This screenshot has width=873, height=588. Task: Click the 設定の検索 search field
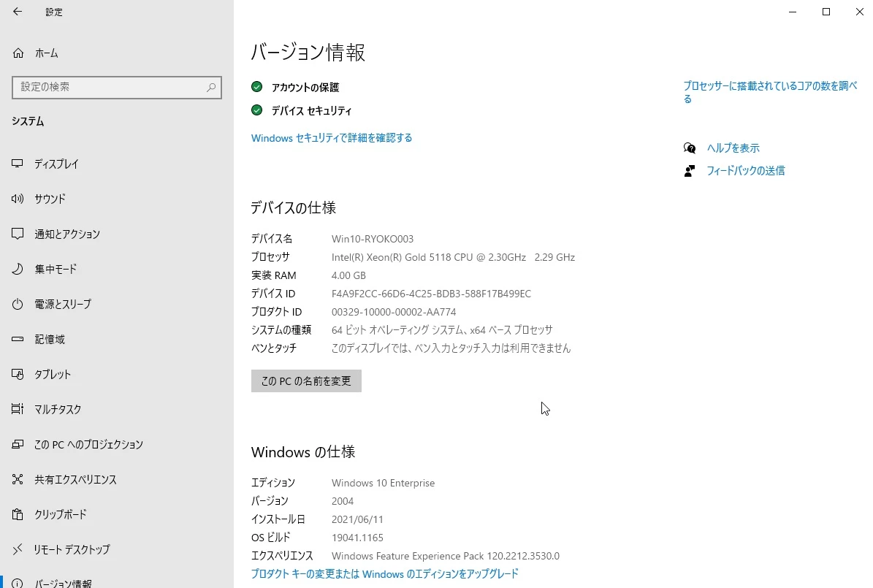point(117,88)
